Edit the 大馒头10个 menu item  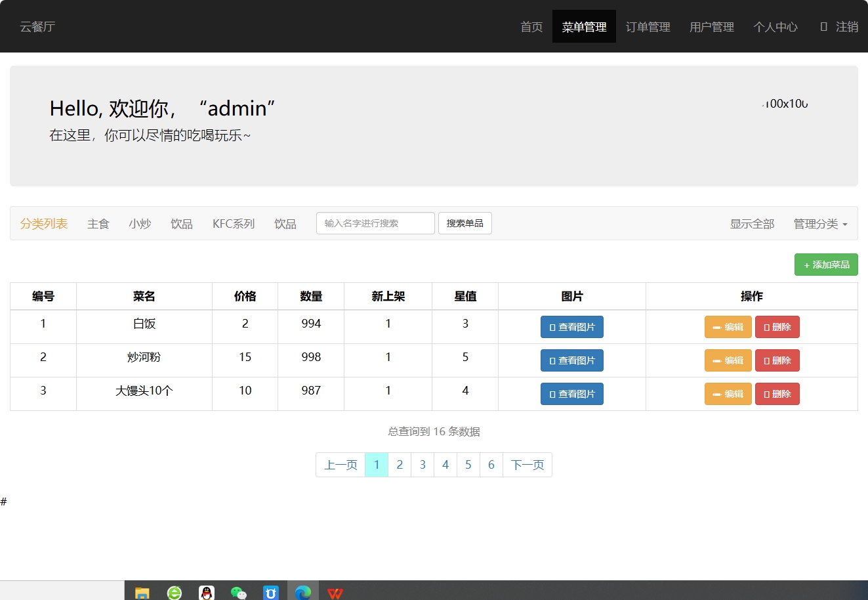coord(728,394)
